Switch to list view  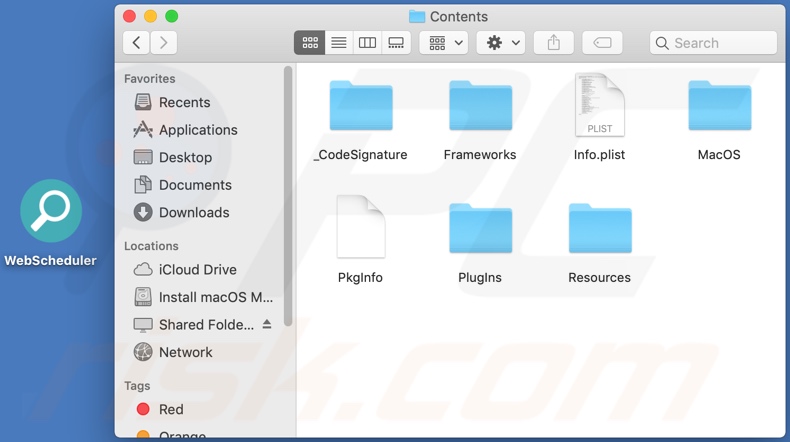click(x=339, y=43)
